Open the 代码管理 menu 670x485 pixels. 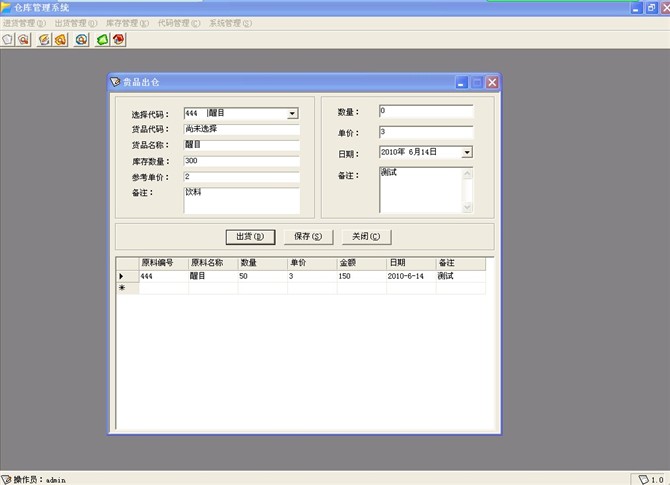[179, 23]
